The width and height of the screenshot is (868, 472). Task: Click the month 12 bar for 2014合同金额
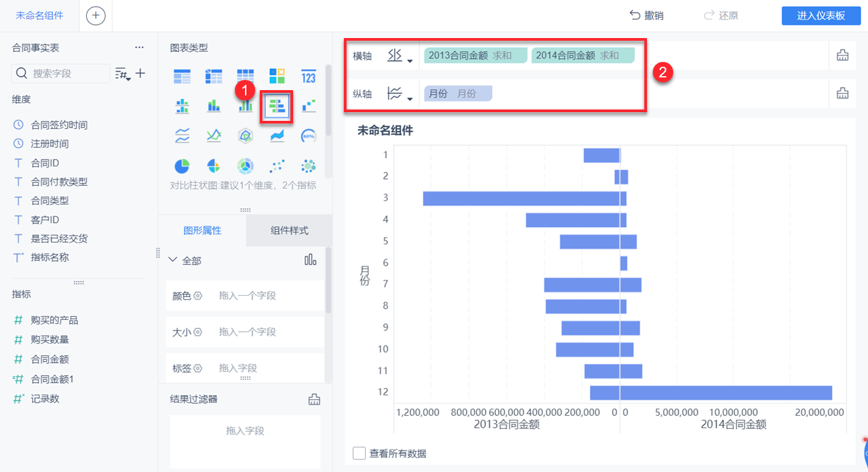coord(726,393)
